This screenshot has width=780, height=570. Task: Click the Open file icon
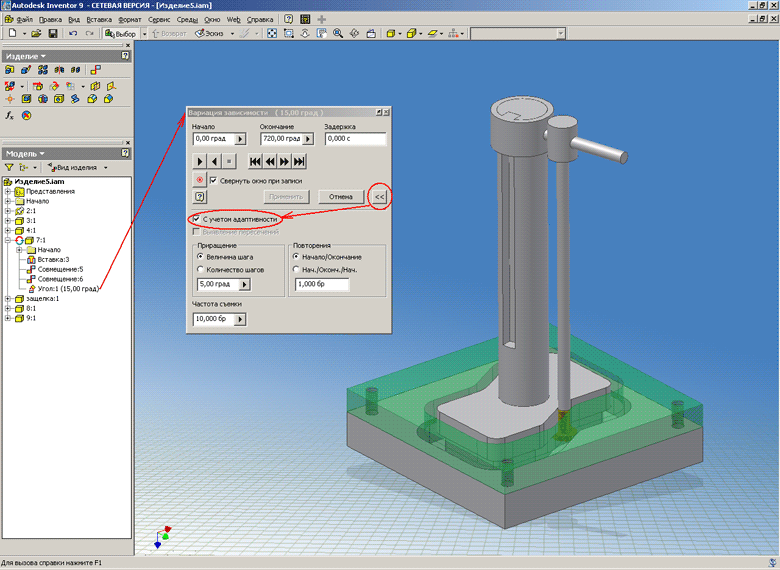pos(36,33)
